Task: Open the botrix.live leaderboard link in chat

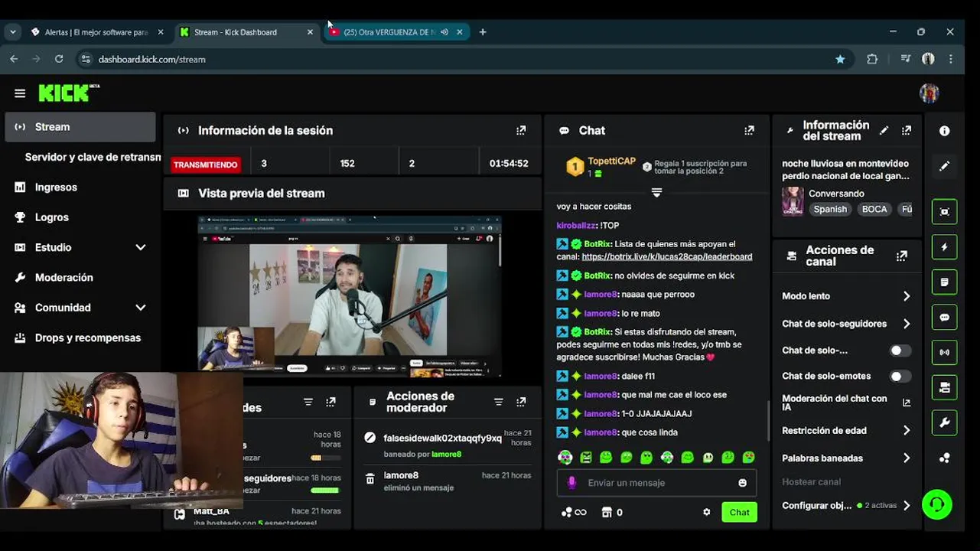Action: click(666, 257)
